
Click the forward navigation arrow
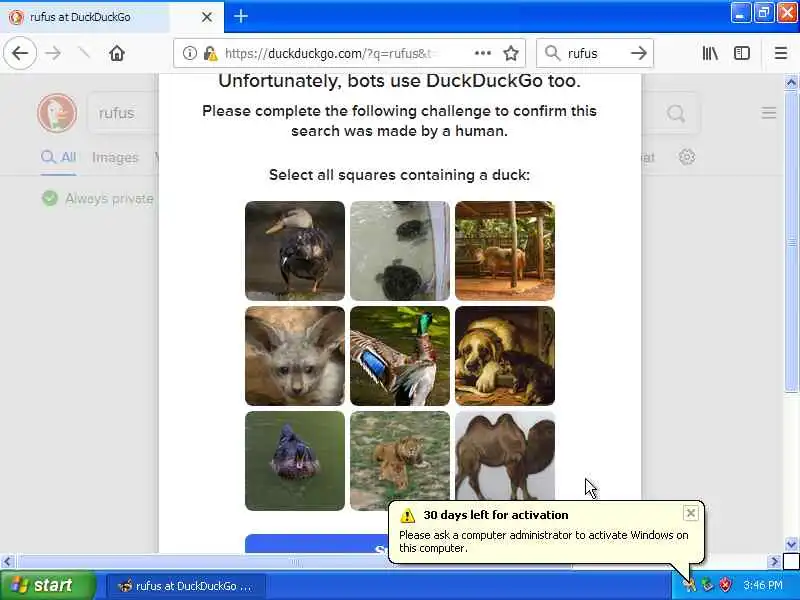53,53
